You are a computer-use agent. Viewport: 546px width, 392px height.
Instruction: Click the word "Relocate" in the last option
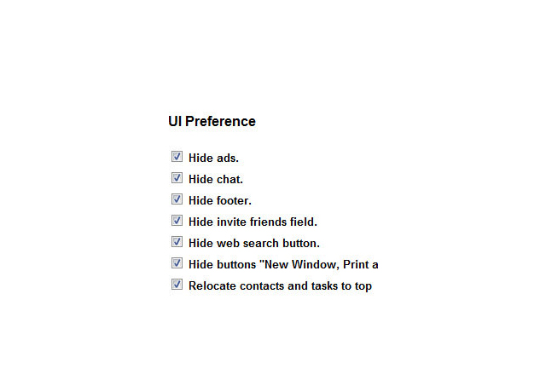[213, 286]
